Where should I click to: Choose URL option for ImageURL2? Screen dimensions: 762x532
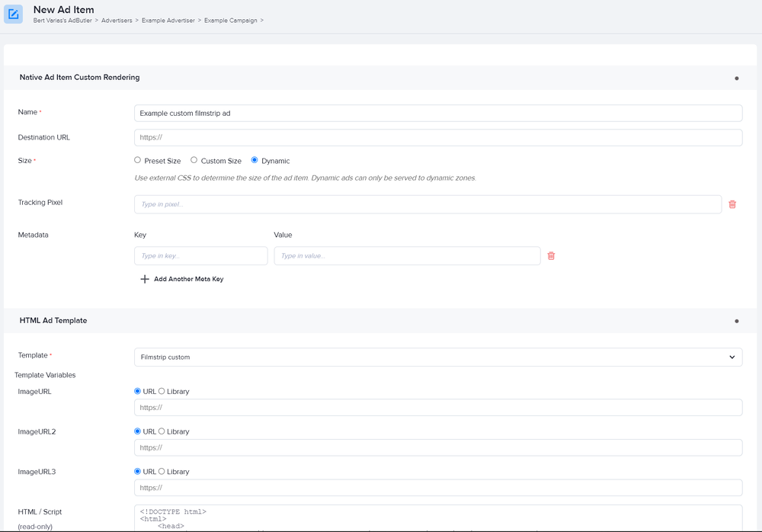137,431
